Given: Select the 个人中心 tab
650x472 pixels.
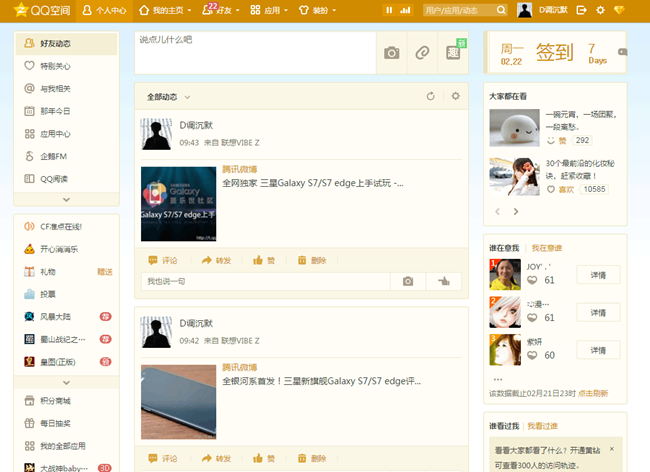Looking at the screenshot, I should 104,10.
